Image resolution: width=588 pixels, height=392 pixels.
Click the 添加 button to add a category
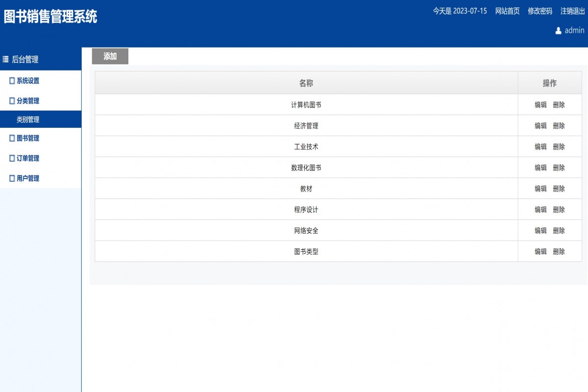(x=110, y=56)
